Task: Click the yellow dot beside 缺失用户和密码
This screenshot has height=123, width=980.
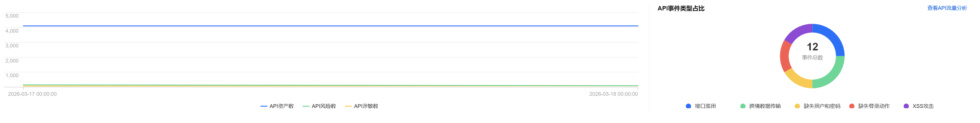Action: point(797,106)
